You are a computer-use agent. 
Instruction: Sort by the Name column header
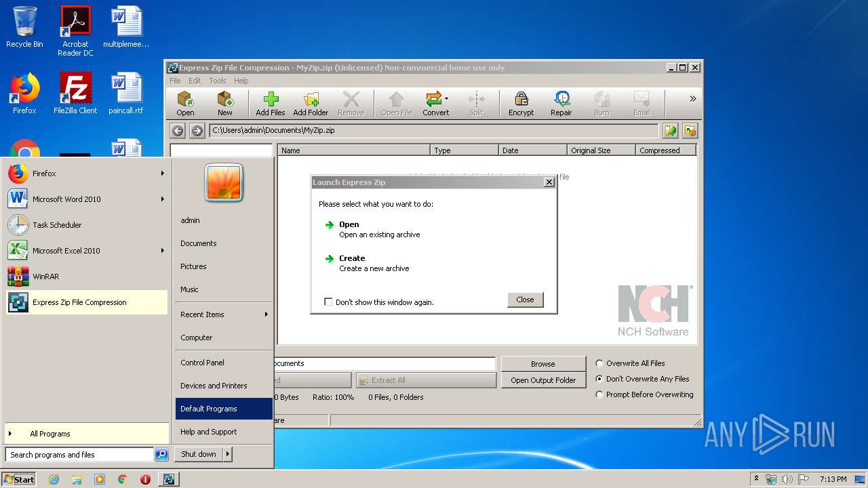353,150
